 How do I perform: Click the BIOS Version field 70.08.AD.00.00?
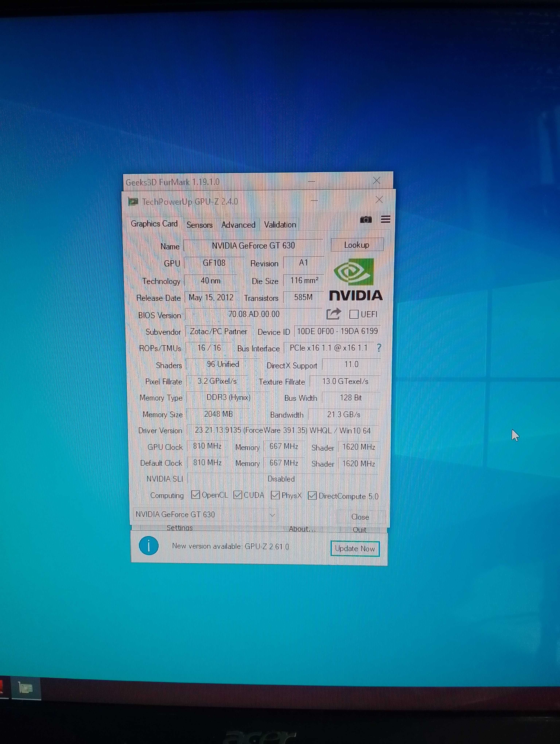[x=254, y=314]
